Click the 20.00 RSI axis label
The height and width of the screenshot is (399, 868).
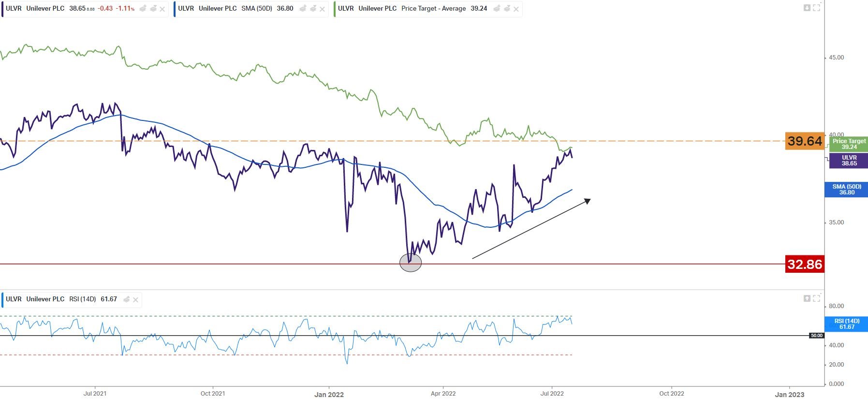click(x=836, y=365)
